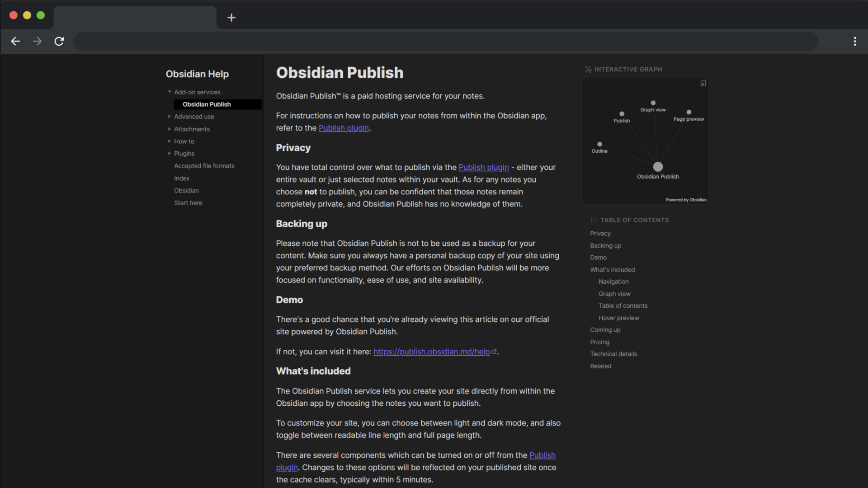Jump to Hover preview section
868x488 pixels.
[618, 318]
